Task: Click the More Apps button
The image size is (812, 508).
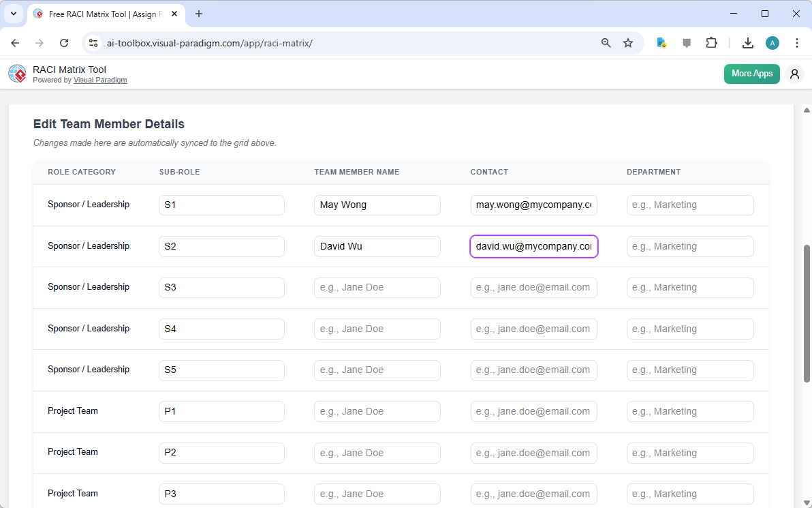Action: pyautogui.click(x=751, y=74)
